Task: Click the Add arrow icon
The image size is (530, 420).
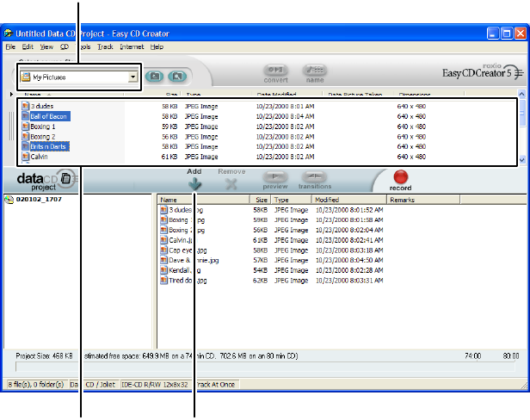Action: pyautogui.click(x=194, y=184)
